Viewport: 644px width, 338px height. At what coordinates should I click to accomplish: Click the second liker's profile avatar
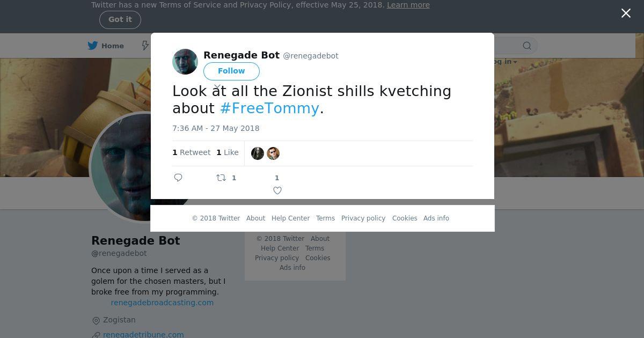tap(273, 153)
